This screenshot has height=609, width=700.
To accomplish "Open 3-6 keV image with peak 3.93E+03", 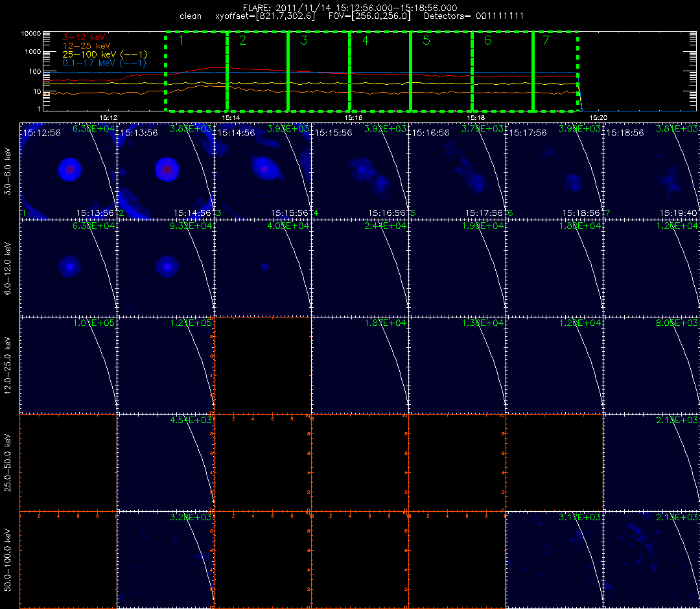I will (x=263, y=171).
